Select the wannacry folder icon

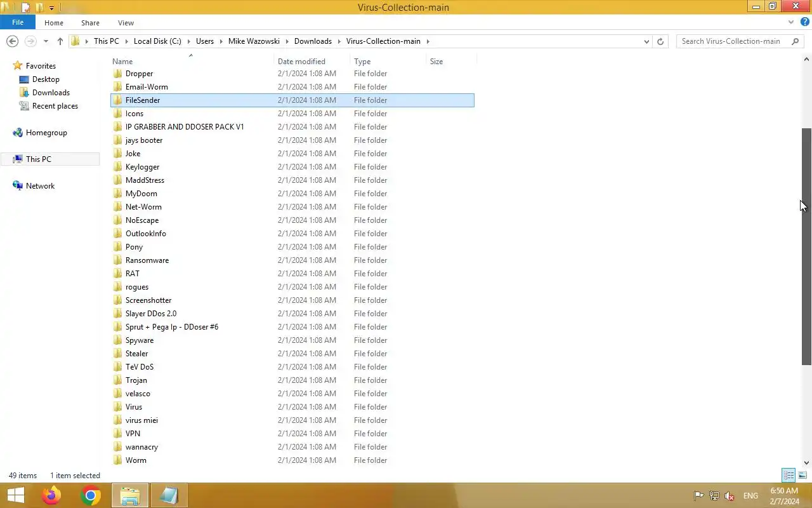(117, 447)
